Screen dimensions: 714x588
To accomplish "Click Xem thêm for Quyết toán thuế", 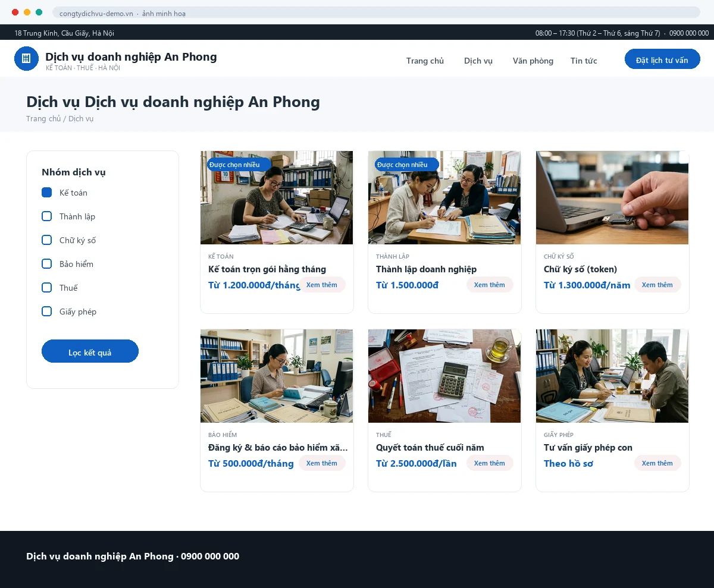I will click(490, 463).
